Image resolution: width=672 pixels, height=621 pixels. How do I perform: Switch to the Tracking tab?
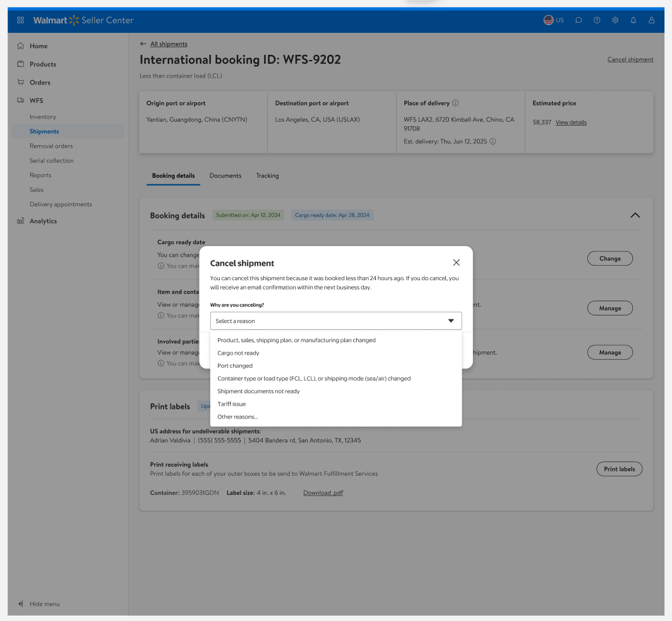pos(267,175)
